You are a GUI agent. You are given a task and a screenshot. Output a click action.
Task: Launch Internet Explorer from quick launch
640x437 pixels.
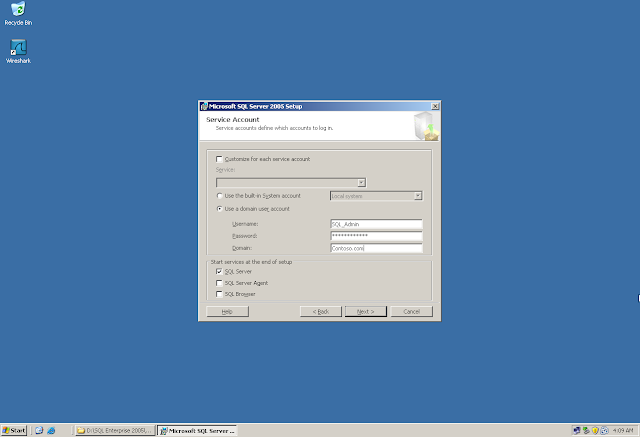pos(51,430)
